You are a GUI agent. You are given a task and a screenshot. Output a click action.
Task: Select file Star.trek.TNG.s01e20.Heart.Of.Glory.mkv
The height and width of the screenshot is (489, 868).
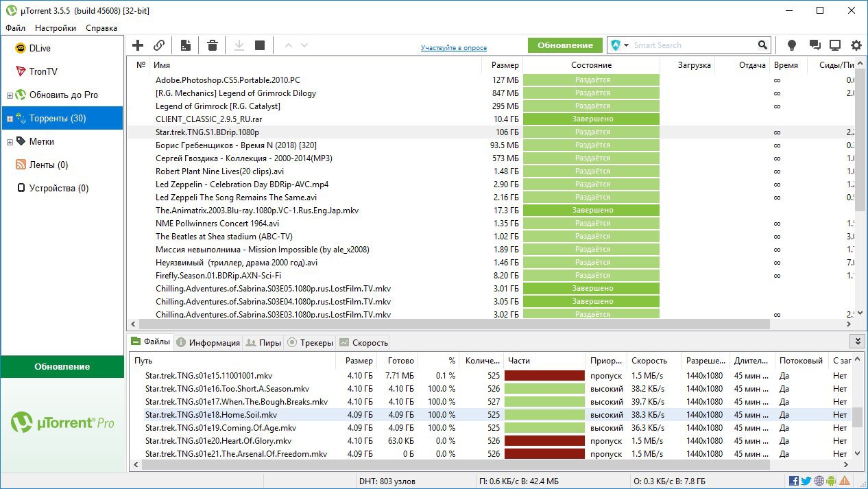point(218,441)
